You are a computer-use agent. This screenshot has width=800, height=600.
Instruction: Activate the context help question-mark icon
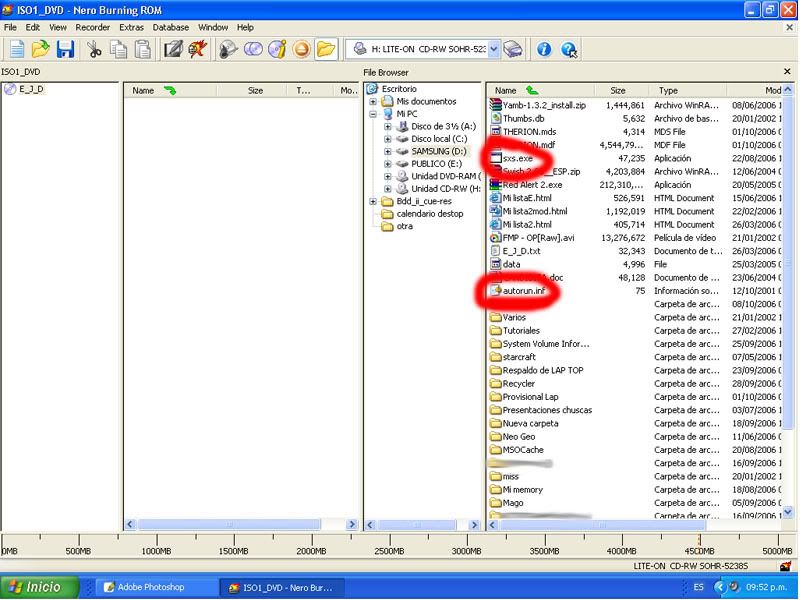tap(568, 49)
